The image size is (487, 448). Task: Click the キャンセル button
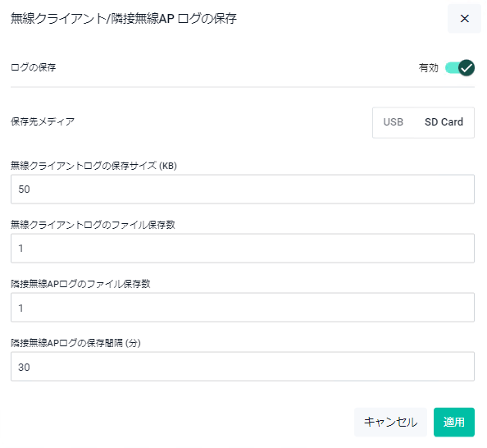pos(390,422)
